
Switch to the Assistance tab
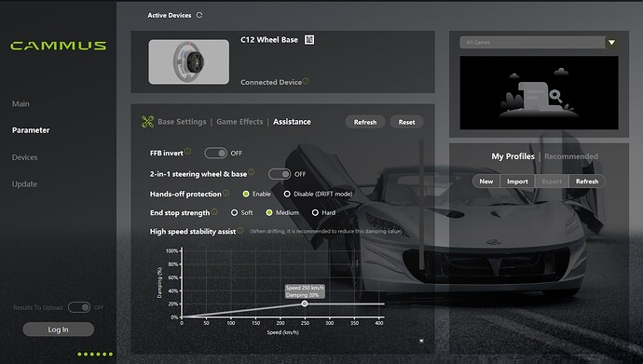292,122
